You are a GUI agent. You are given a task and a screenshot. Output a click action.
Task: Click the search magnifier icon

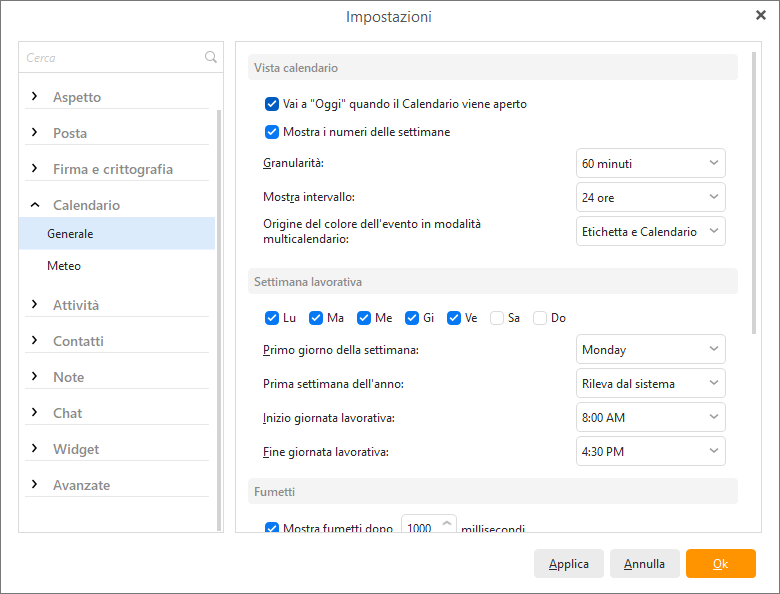click(210, 57)
